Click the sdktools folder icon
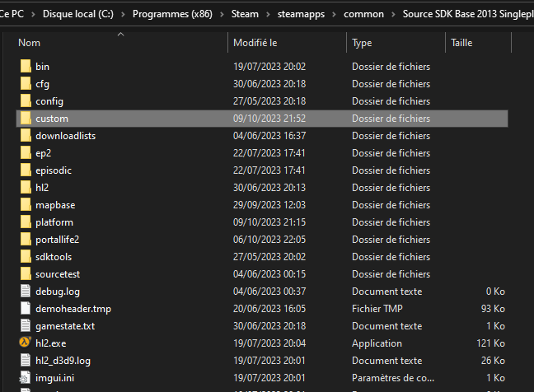This screenshot has width=534, height=392. click(x=24, y=257)
